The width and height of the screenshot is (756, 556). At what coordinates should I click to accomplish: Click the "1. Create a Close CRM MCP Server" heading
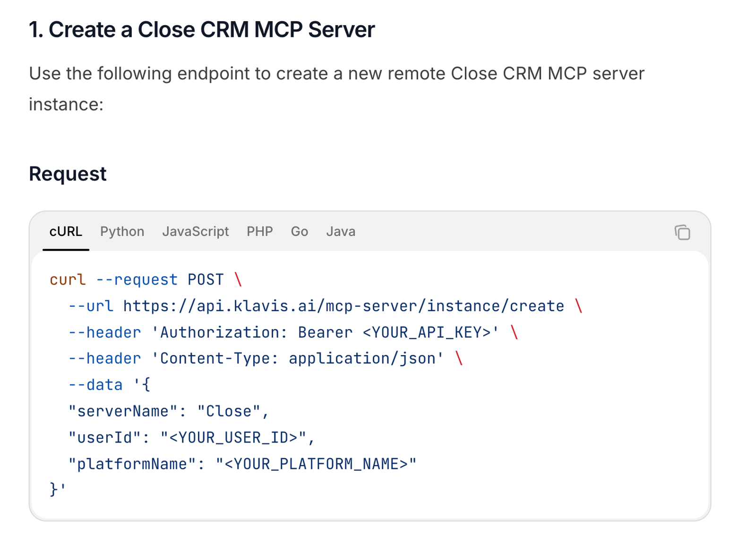click(202, 30)
